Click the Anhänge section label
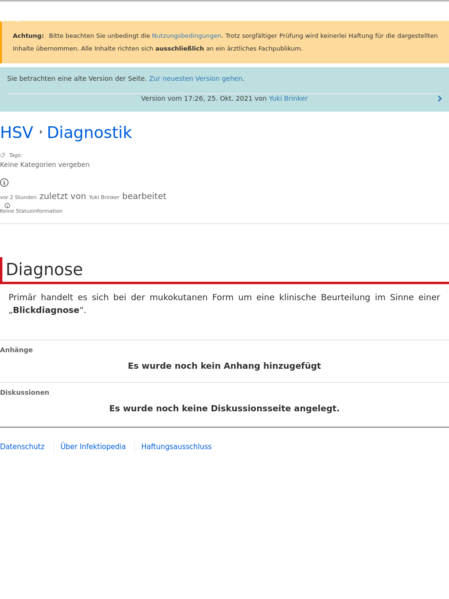 16,350
